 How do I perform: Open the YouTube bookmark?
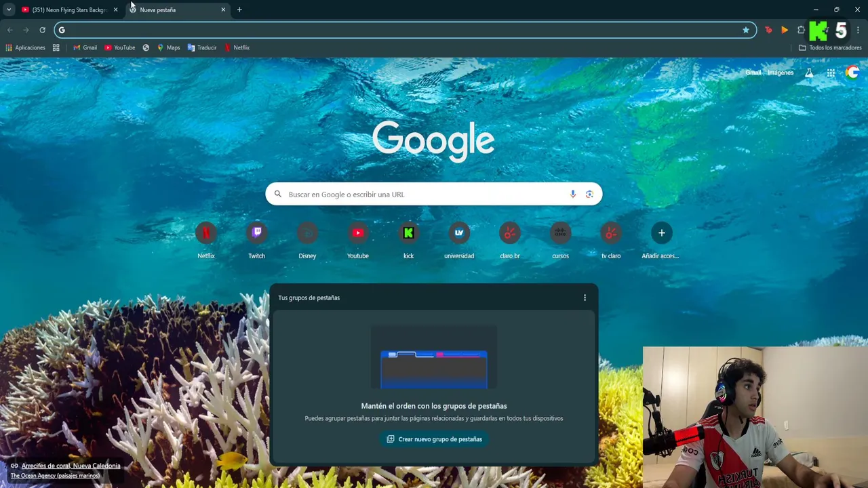pyautogui.click(x=119, y=47)
